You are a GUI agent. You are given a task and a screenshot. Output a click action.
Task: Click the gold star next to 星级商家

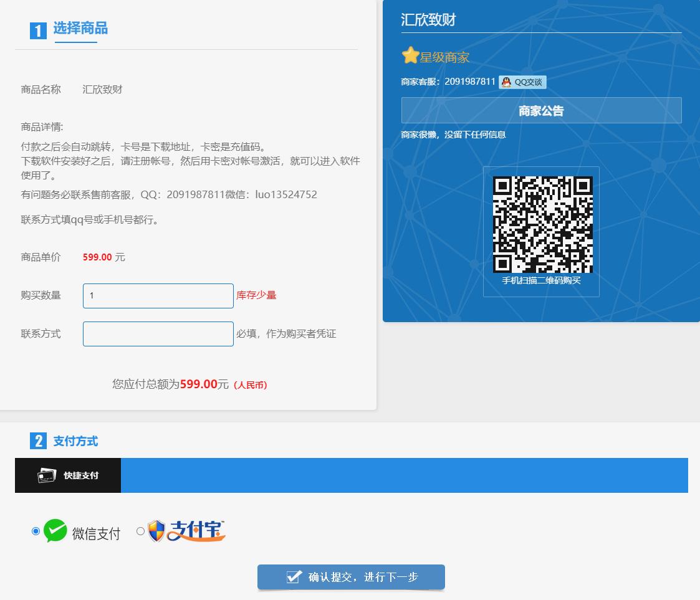click(410, 55)
